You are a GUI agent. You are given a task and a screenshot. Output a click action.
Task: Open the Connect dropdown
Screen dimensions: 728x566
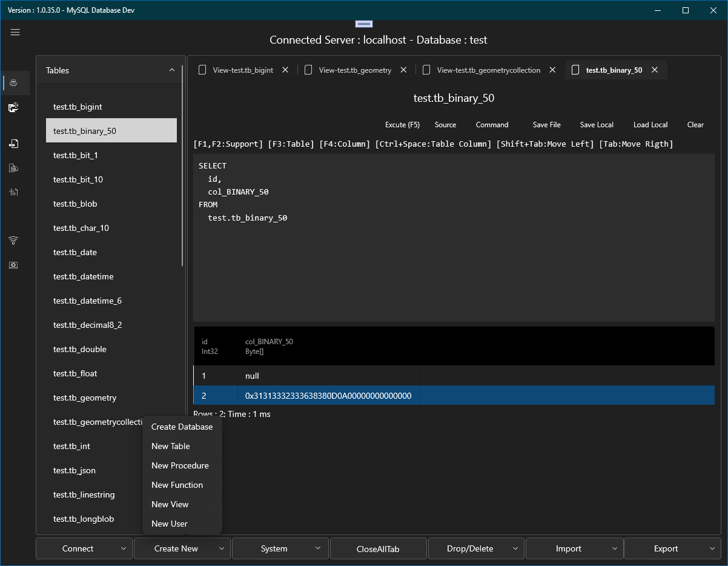84,548
